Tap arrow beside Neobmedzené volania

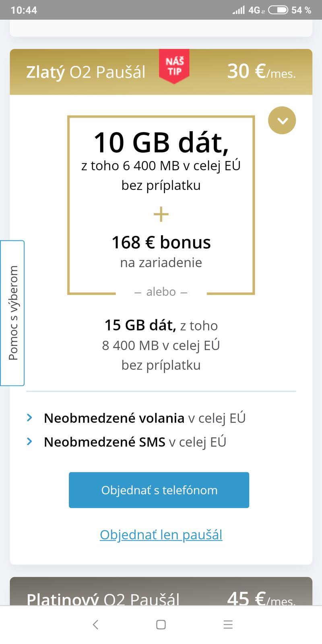pos(29,418)
